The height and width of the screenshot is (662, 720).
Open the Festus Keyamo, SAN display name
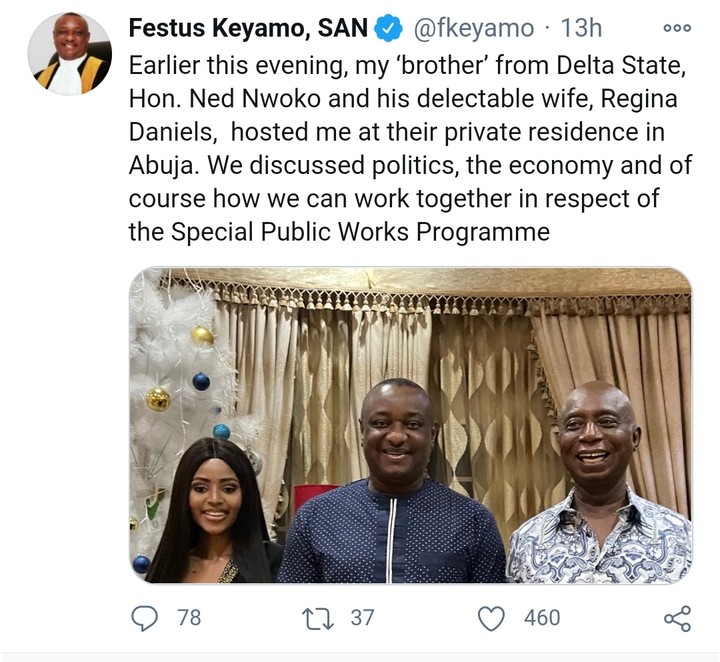[249, 31]
